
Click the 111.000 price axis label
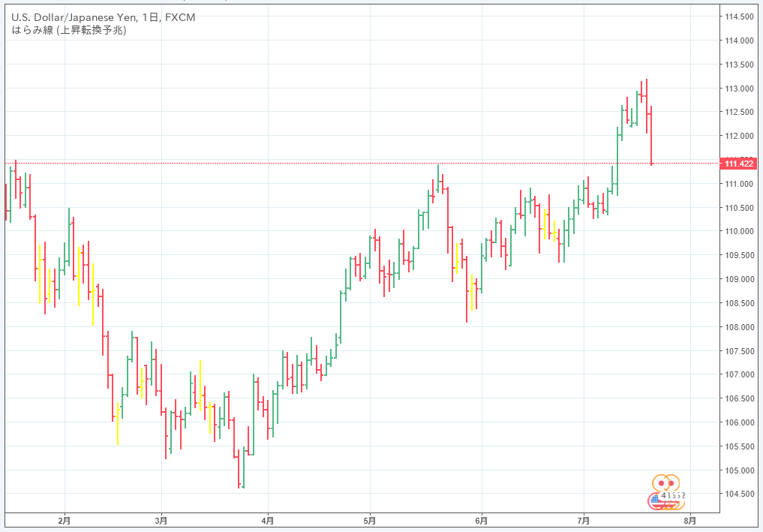(739, 184)
